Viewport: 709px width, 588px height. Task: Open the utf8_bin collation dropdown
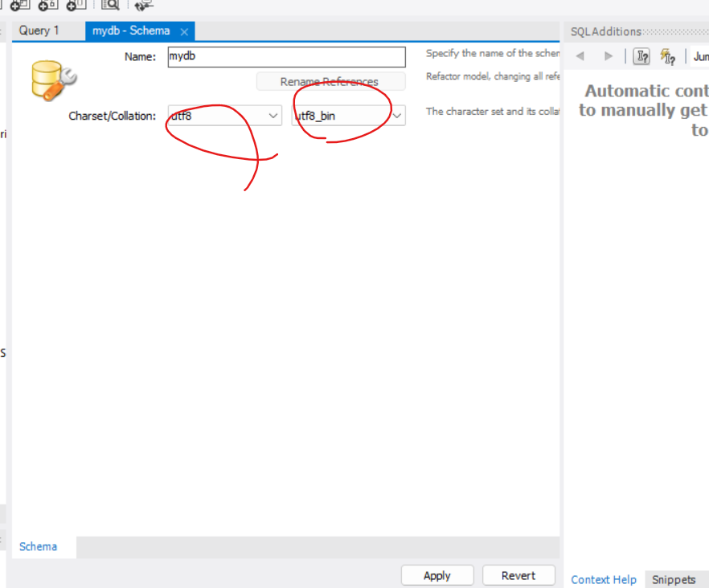348,116
